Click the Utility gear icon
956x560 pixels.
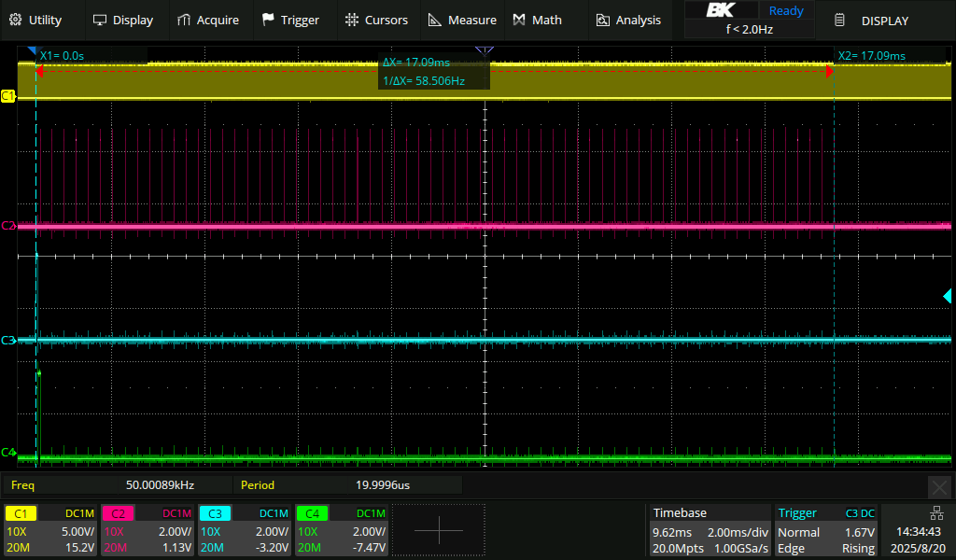pos(16,21)
